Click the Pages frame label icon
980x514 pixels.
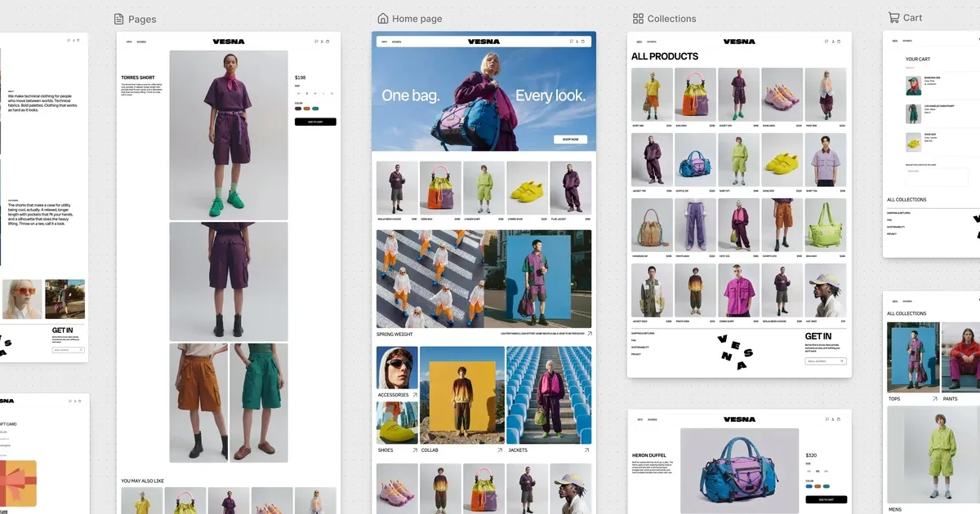pos(119,19)
